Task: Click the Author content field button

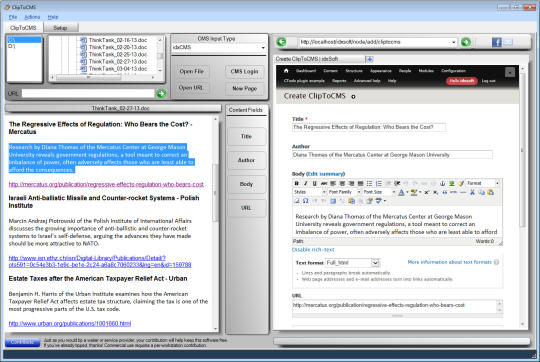Action: pyautogui.click(x=246, y=160)
